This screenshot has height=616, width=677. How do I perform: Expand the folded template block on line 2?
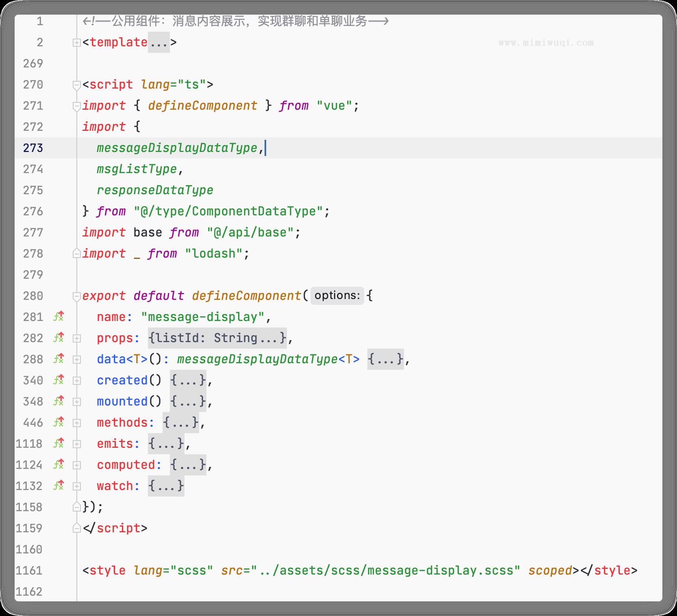76,43
